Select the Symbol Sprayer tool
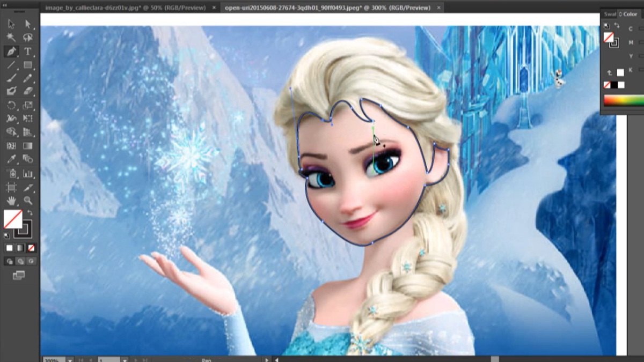 [x=11, y=173]
